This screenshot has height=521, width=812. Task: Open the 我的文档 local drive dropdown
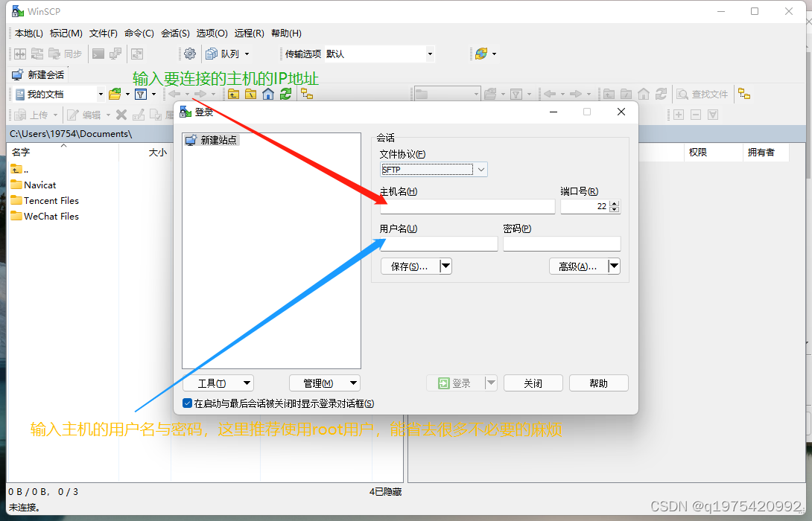click(101, 95)
